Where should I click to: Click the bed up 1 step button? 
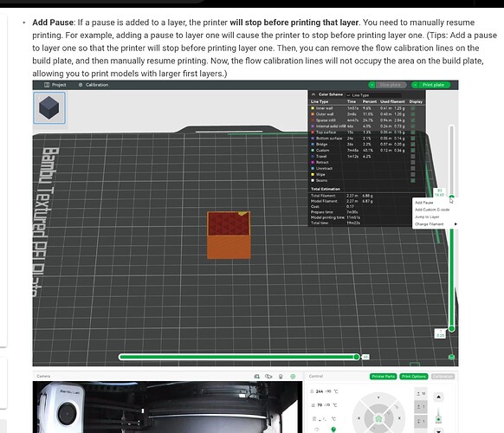click(421, 407)
